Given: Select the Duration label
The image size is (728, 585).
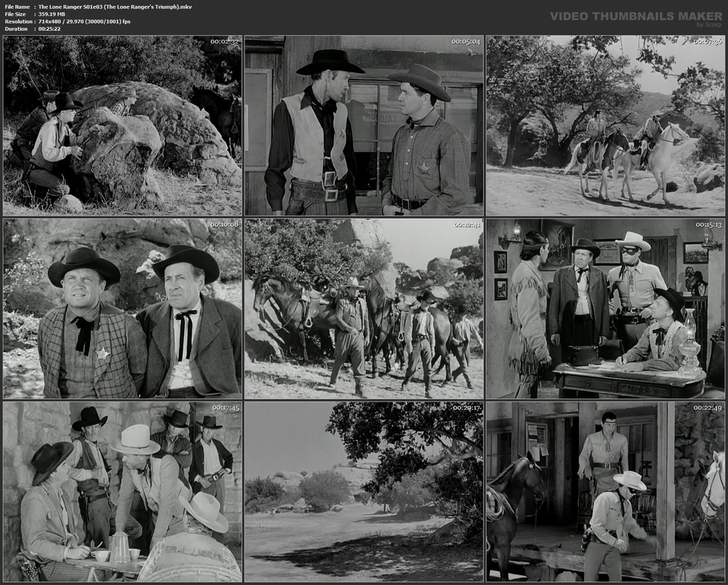Looking at the screenshot, I should 16,29.
